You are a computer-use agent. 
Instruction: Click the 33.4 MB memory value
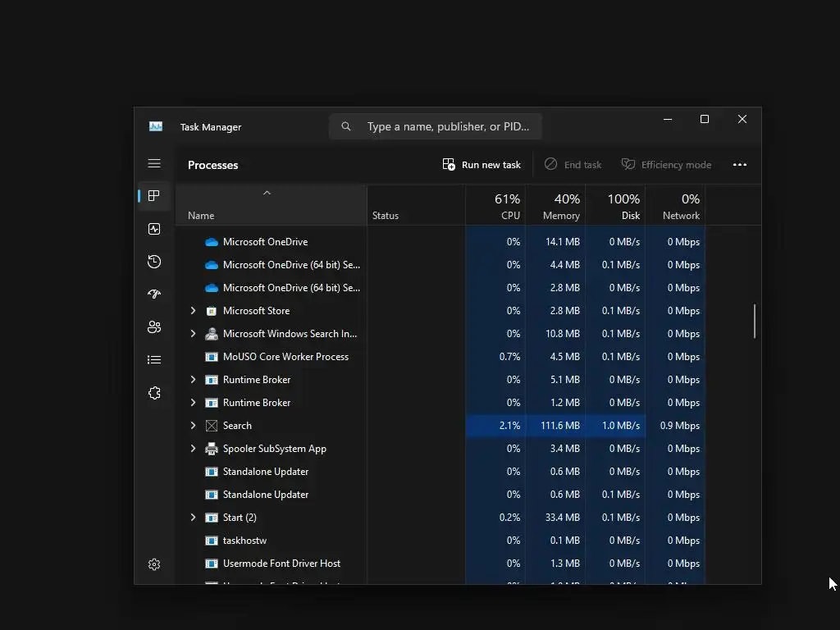point(563,518)
